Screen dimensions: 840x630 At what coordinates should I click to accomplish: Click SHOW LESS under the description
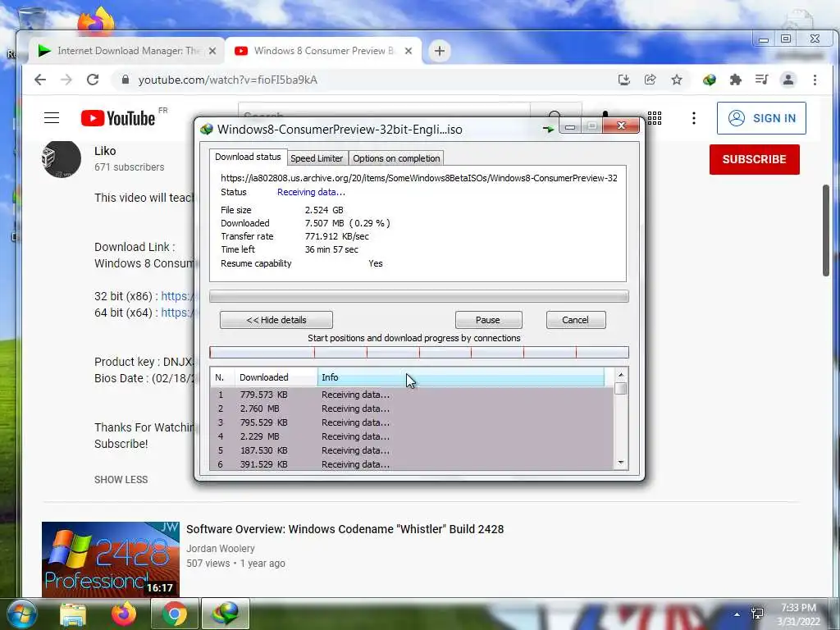121,479
